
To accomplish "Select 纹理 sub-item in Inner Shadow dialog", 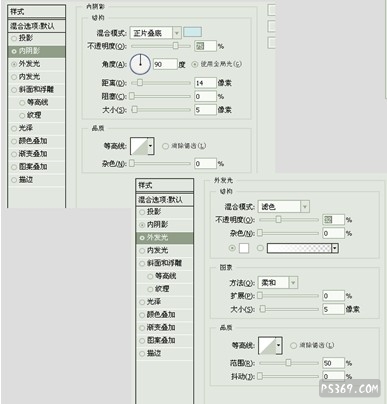I will click(36, 115).
